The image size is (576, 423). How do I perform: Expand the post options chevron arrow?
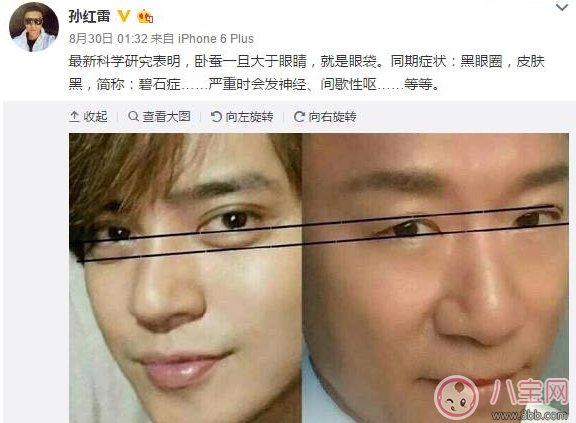[x=562, y=7]
